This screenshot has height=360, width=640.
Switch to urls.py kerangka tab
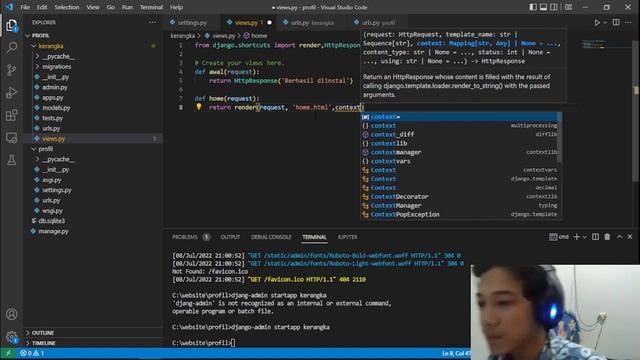312,22
